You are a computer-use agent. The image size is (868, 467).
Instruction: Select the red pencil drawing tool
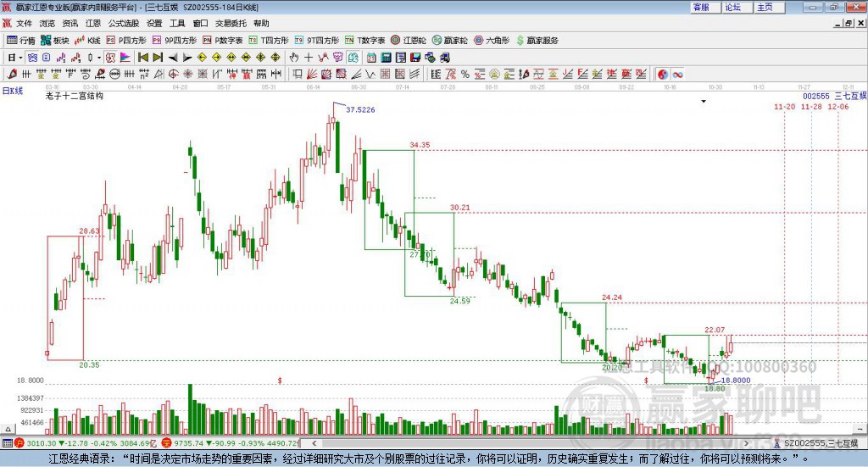[12, 74]
